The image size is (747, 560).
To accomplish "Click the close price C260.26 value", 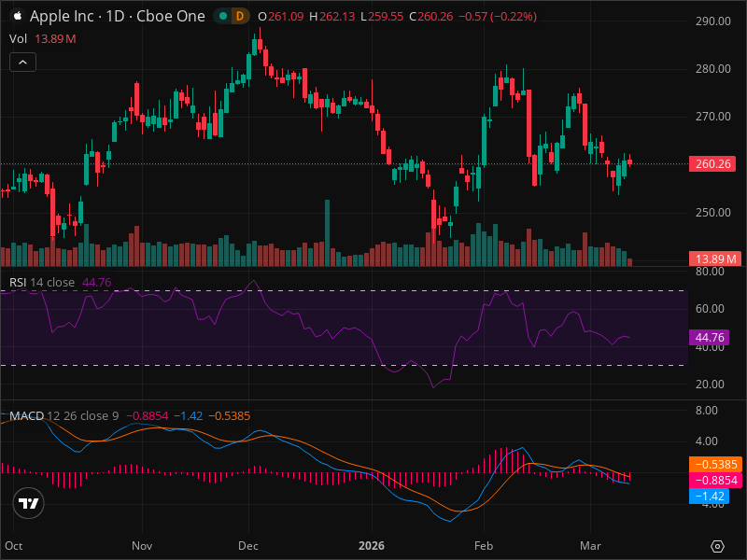I will 431,16.
